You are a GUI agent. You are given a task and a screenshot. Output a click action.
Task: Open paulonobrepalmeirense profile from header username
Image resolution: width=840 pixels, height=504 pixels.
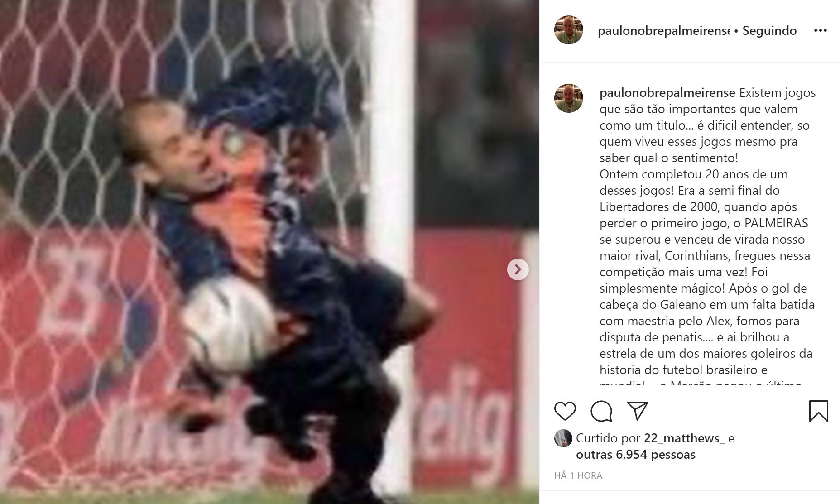(664, 31)
